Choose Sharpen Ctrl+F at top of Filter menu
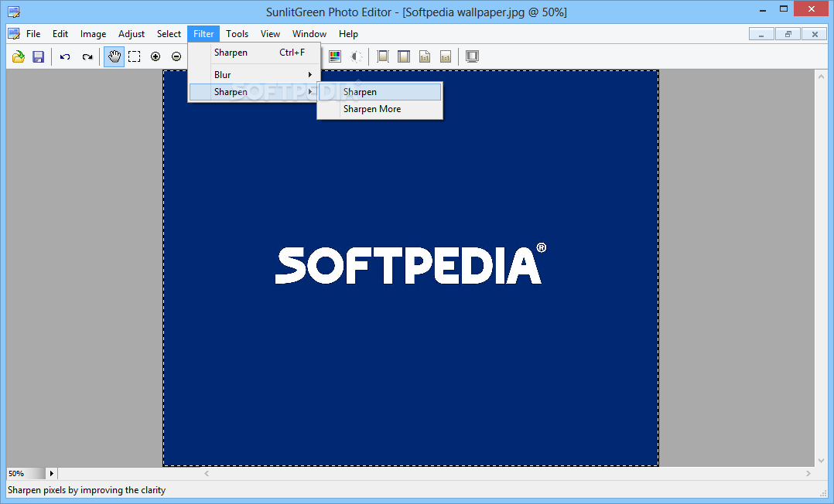834x504 pixels. (255, 53)
